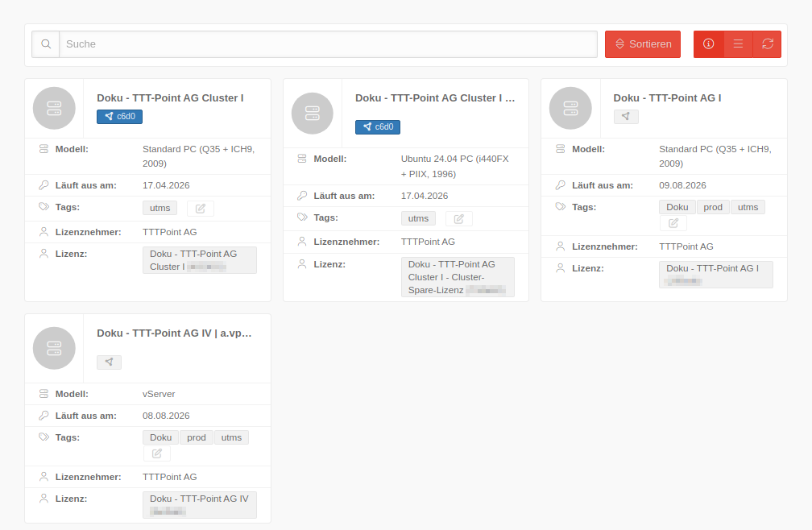Edit tags on TTT-Point AG I card
This screenshot has width=812, height=530.
(673, 223)
